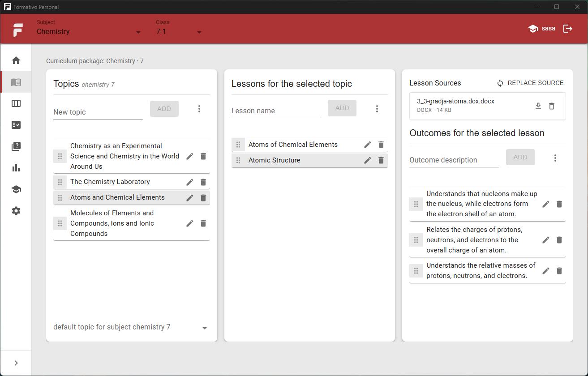Delete the Atoms and Chemical Elements topic
This screenshot has width=588, height=376.
[x=203, y=198]
